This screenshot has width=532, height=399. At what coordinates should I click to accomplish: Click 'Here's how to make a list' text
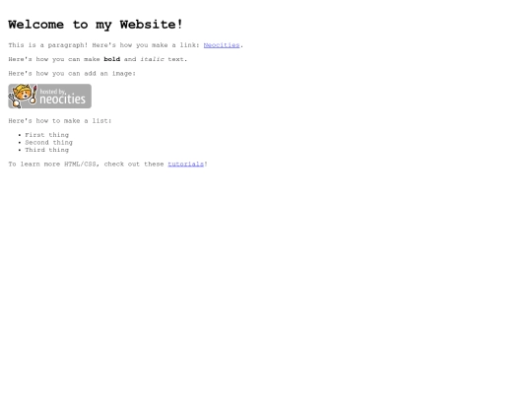pos(60,121)
